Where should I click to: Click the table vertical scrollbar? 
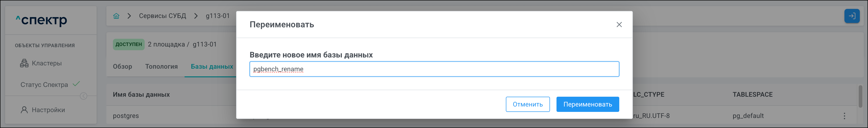click(860, 96)
